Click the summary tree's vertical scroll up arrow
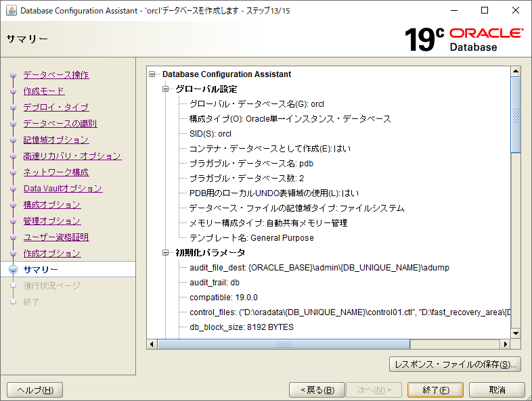The image size is (532, 401). [x=516, y=71]
